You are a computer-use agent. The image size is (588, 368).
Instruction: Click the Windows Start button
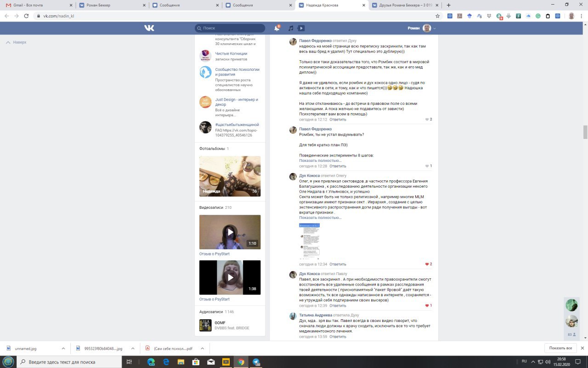coord(9,362)
